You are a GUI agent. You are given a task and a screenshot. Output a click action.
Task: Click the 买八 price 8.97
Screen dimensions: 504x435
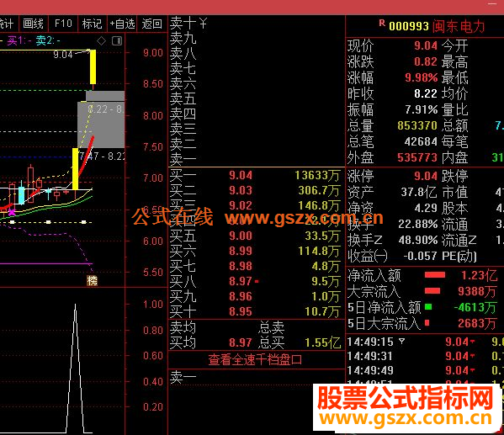pyautogui.click(x=241, y=281)
